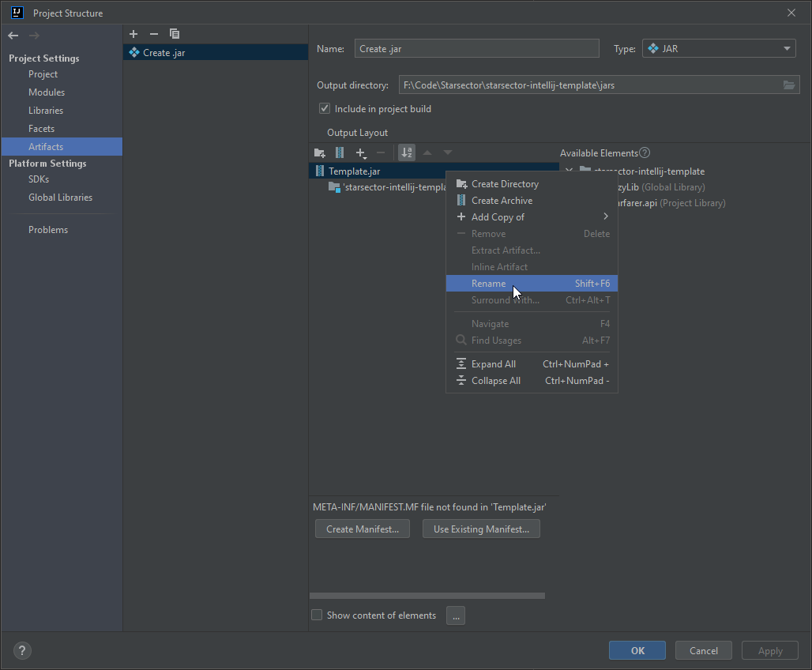Choose Create Directory from context menu
Image resolution: width=812 pixels, height=670 pixels.
(x=532, y=184)
